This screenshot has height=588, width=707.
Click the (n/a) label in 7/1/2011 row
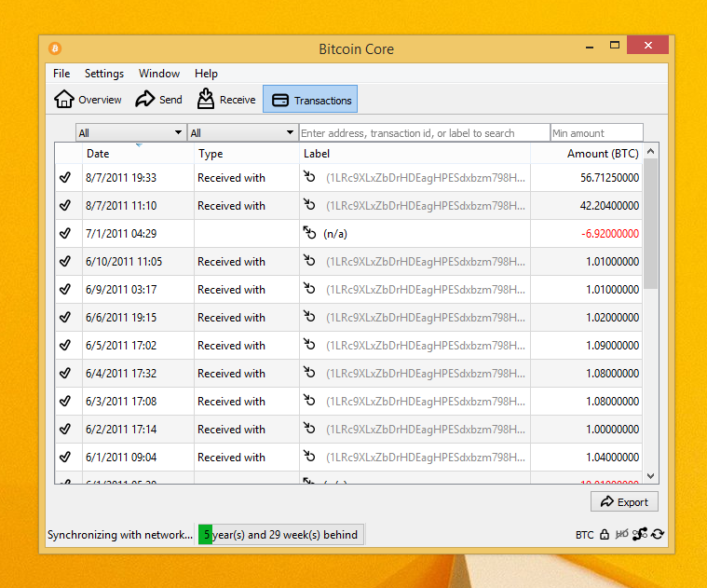tap(335, 234)
